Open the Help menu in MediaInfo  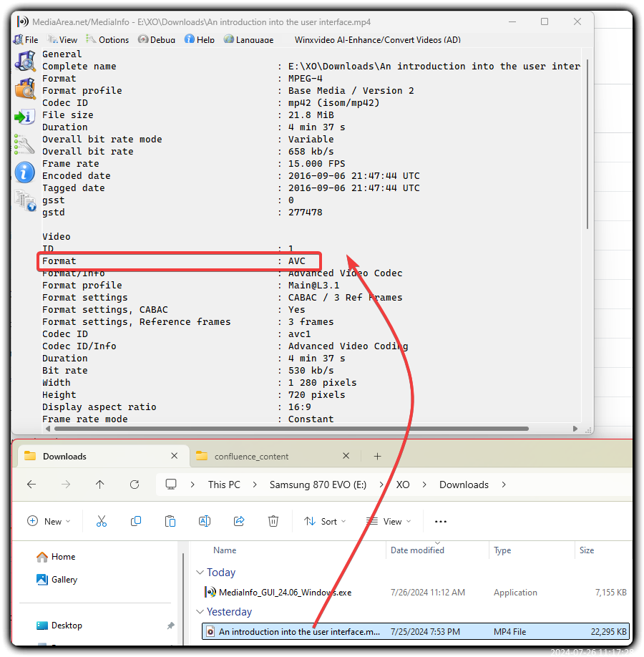[x=200, y=40]
